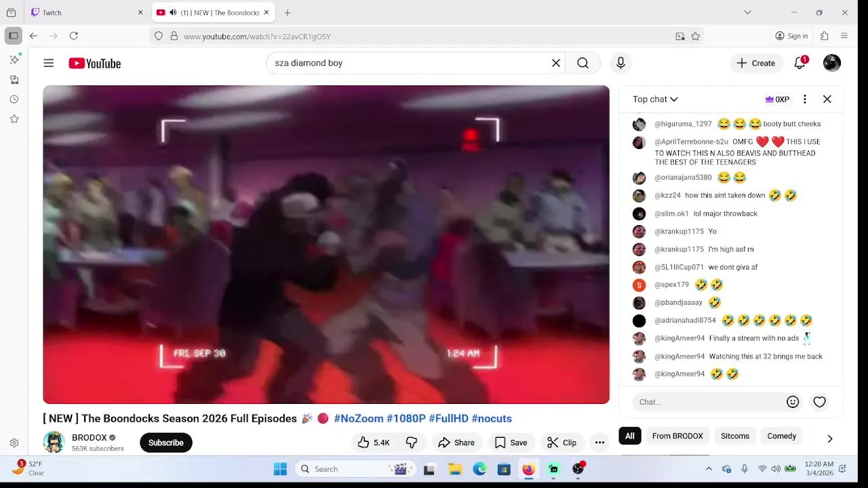This screenshot has width=868, height=488.
Task: Open more video actions menu
Action: (x=599, y=443)
